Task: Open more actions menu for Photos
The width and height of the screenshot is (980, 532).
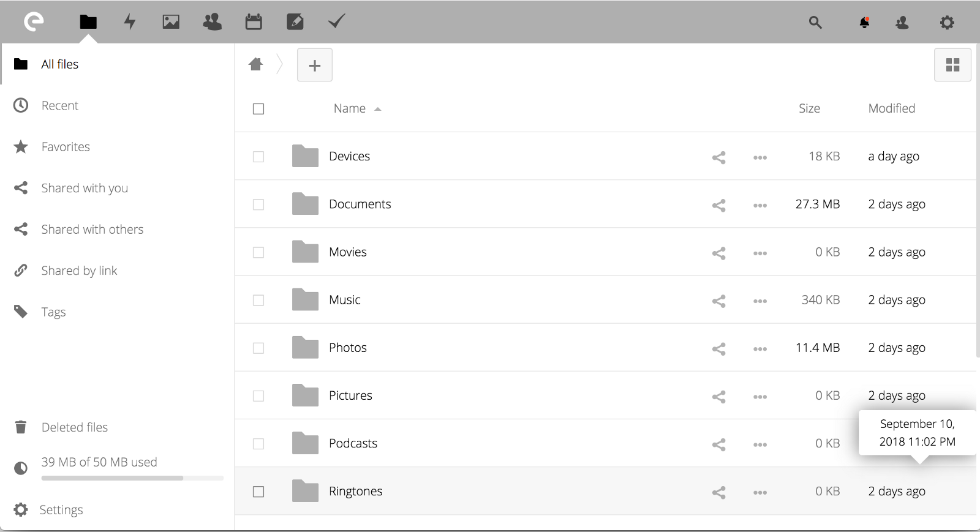Action: [760, 349]
